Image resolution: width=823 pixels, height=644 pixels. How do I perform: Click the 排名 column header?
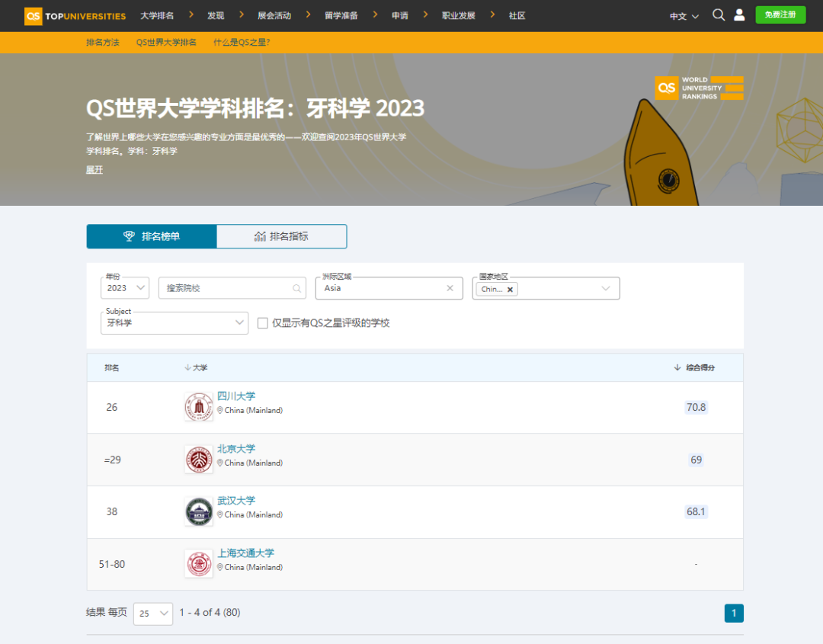(x=112, y=367)
